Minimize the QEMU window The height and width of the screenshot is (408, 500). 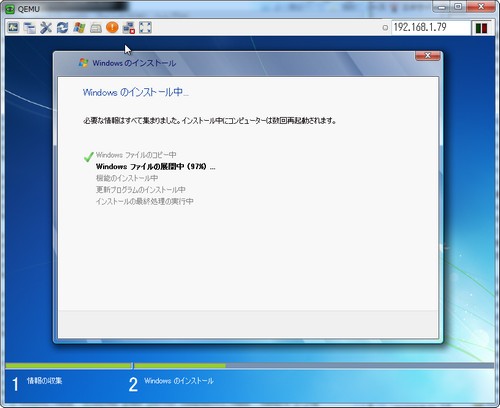click(x=441, y=7)
